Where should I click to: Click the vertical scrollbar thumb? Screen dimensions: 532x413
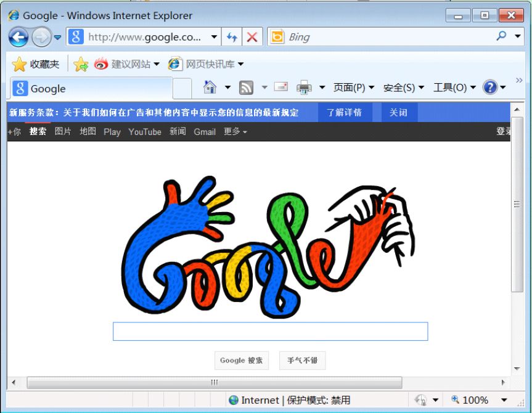(x=517, y=204)
